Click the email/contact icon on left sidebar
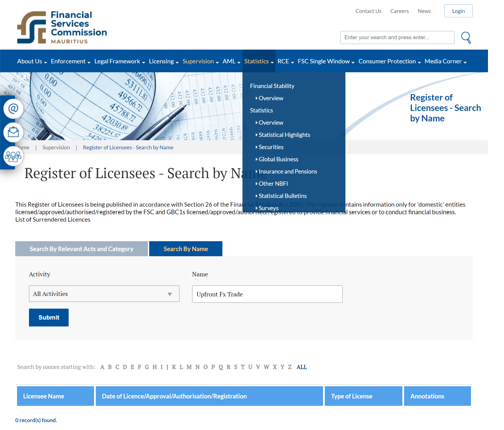Image resolution: width=504 pixels, height=430 pixels. pos(13,108)
